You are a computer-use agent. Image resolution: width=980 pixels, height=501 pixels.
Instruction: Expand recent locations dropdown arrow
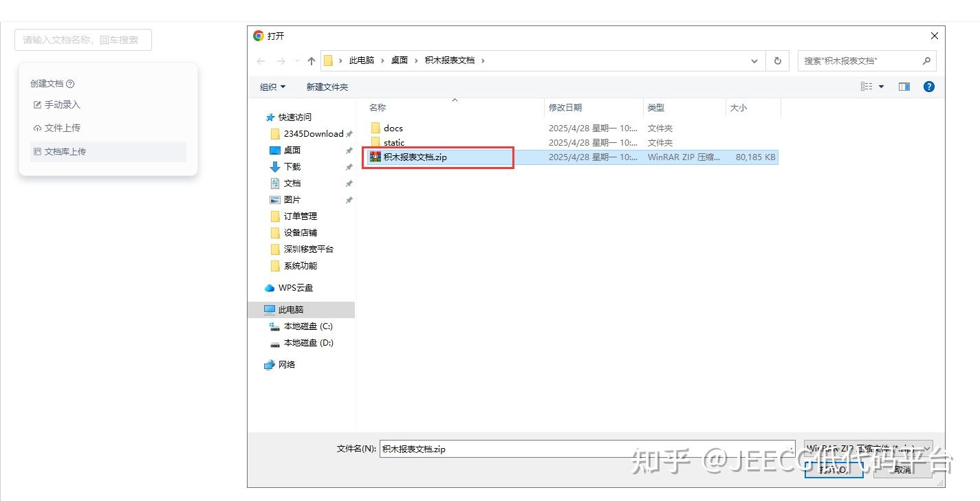click(297, 60)
